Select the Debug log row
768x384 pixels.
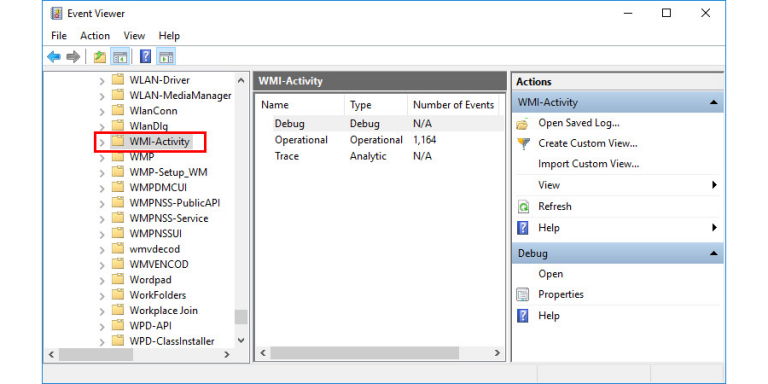[380, 124]
